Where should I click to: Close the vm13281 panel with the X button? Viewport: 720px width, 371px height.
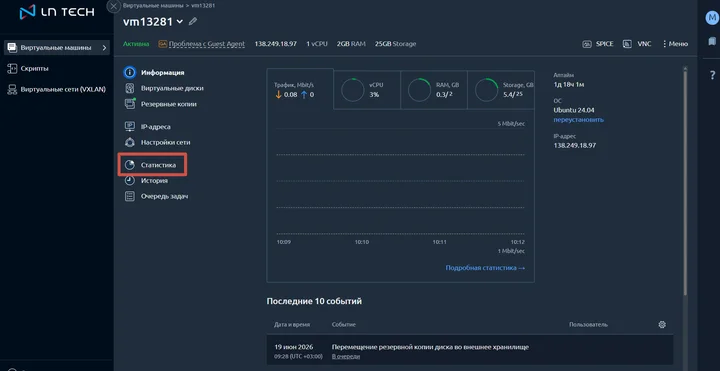pyautogui.click(x=113, y=6)
